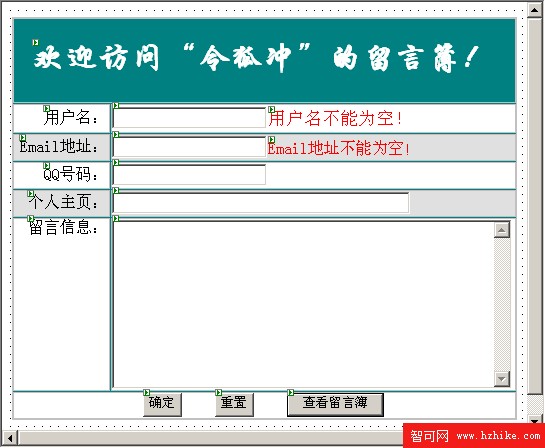Select the Email地址: label
545x448 pixels.
(59, 146)
